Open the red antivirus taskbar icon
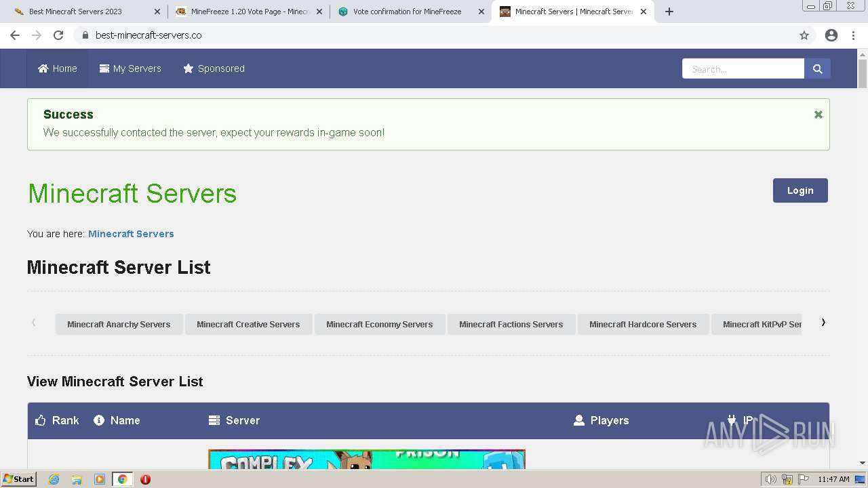This screenshot has height=488, width=868. coord(145,479)
